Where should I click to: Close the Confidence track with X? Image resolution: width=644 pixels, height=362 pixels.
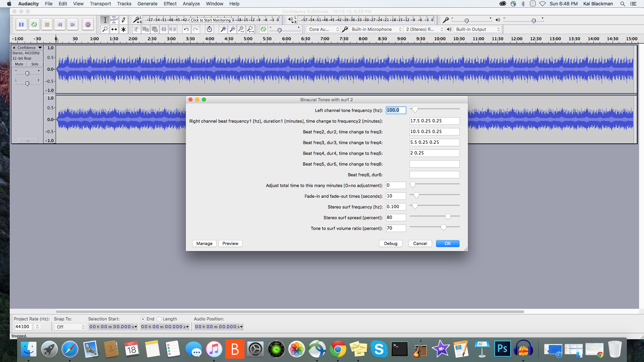[14, 48]
